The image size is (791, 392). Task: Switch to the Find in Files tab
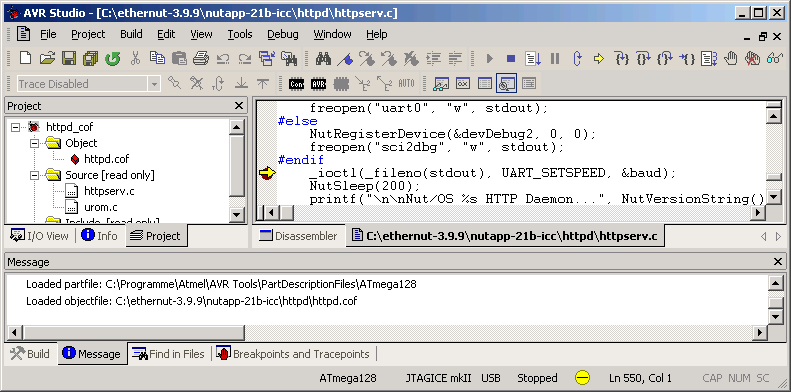pyautogui.click(x=168, y=354)
